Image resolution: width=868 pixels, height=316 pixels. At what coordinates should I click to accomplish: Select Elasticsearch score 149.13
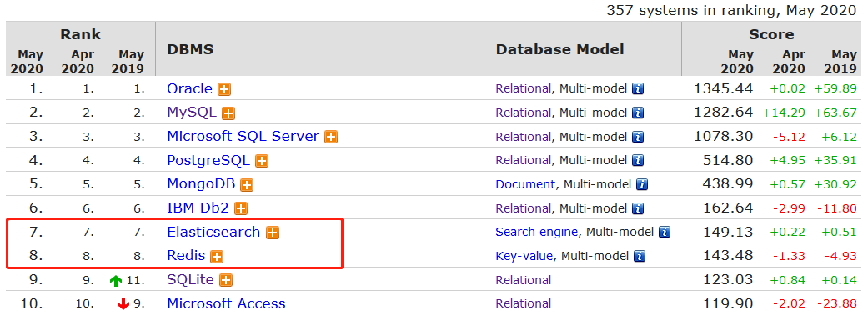pyautogui.click(x=729, y=232)
